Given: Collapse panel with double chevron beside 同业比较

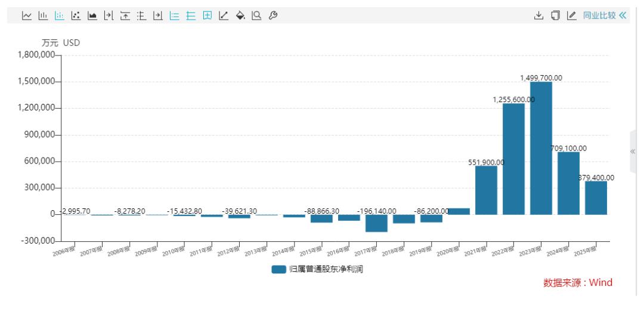Looking at the screenshot, I should pyautogui.click(x=623, y=16).
